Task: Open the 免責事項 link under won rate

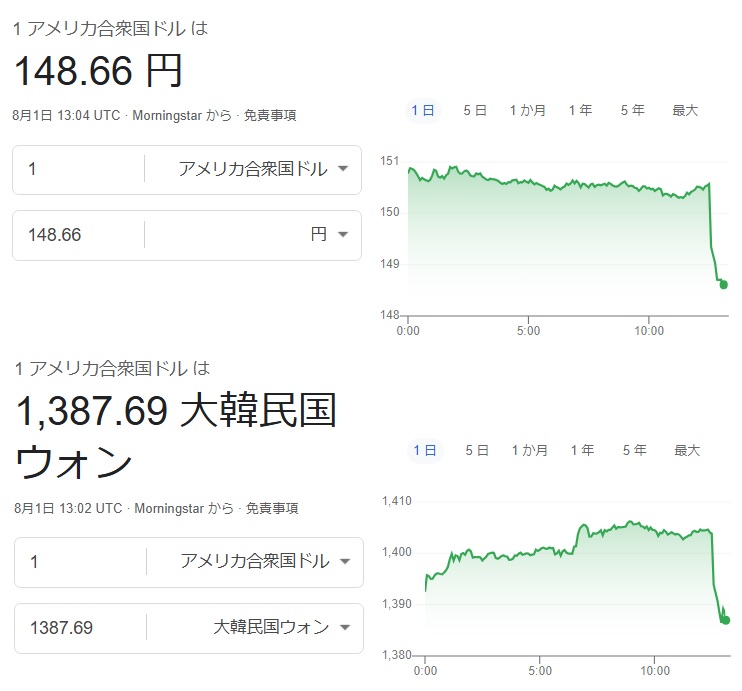Action: [272, 508]
